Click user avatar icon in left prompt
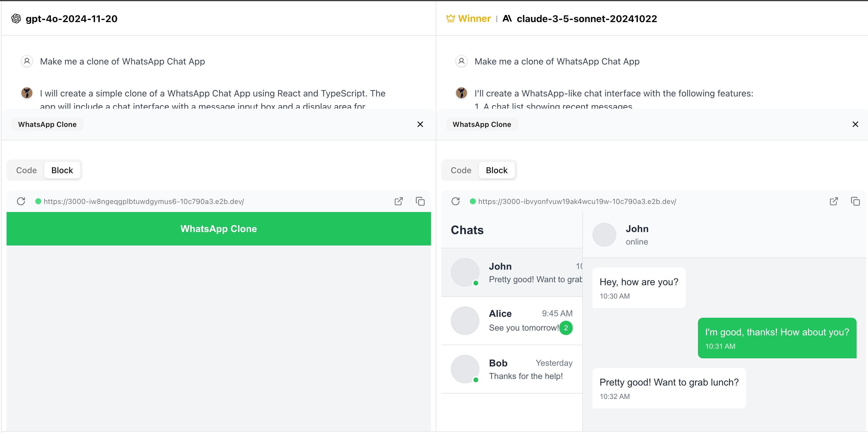Screen dimensions: 868x433 tap(27, 61)
